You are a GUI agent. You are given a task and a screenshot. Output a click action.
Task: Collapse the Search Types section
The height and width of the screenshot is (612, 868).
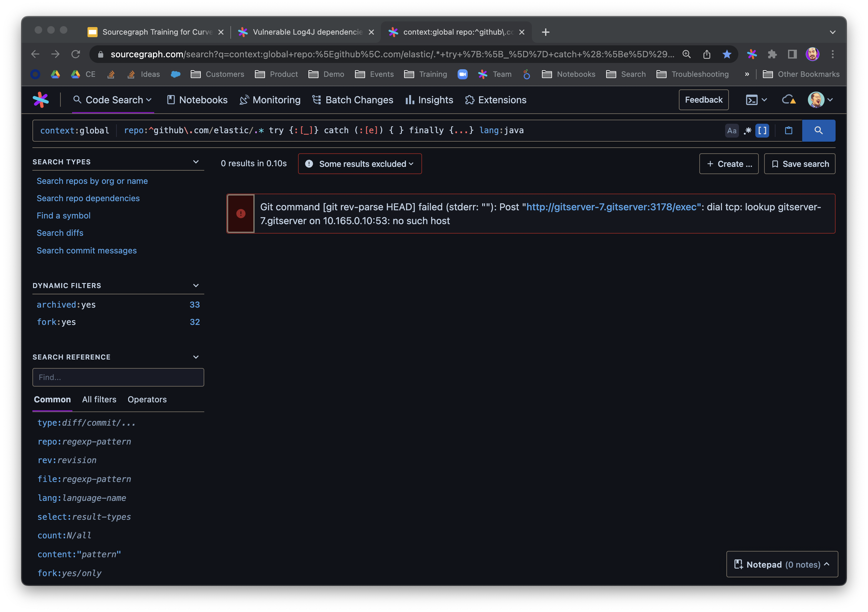pyautogui.click(x=196, y=162)
